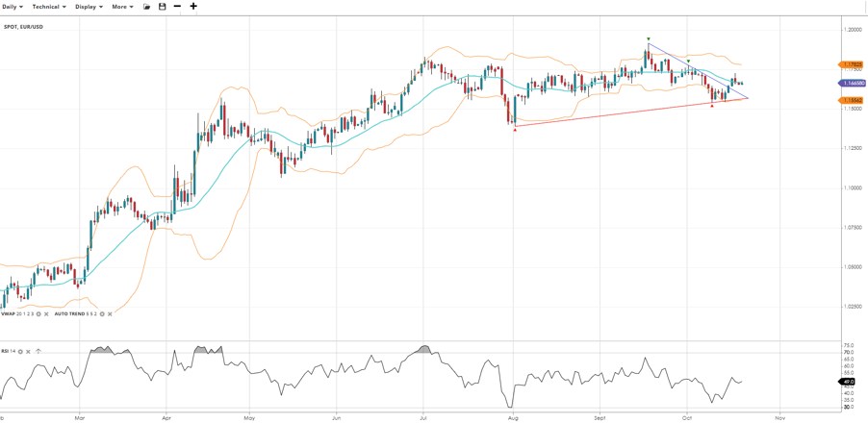Open AUTO TREND settings gear
Screen dimensions: 868x423
coord(102,313)
